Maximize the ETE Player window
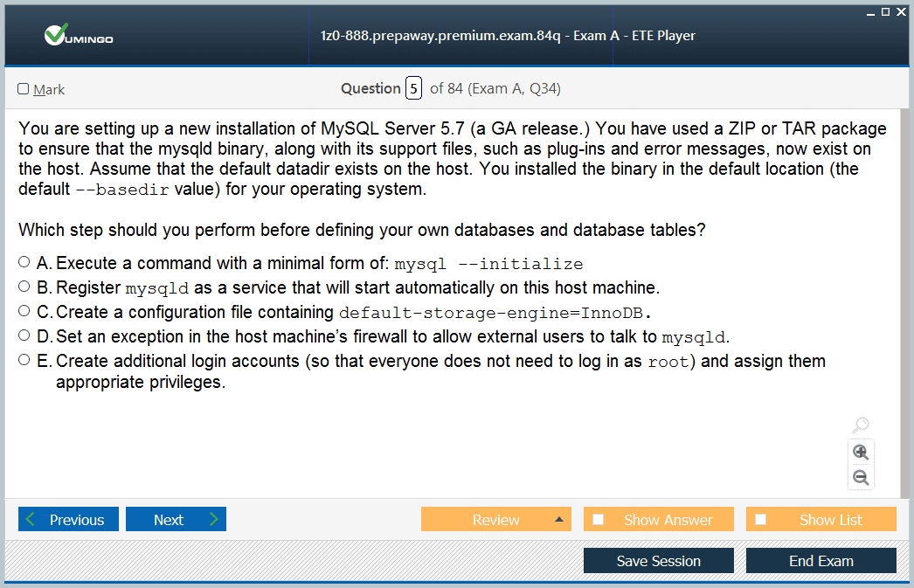The height and width of the screenshot is (588, 914). pyautogui.click(x=885, y=11)
